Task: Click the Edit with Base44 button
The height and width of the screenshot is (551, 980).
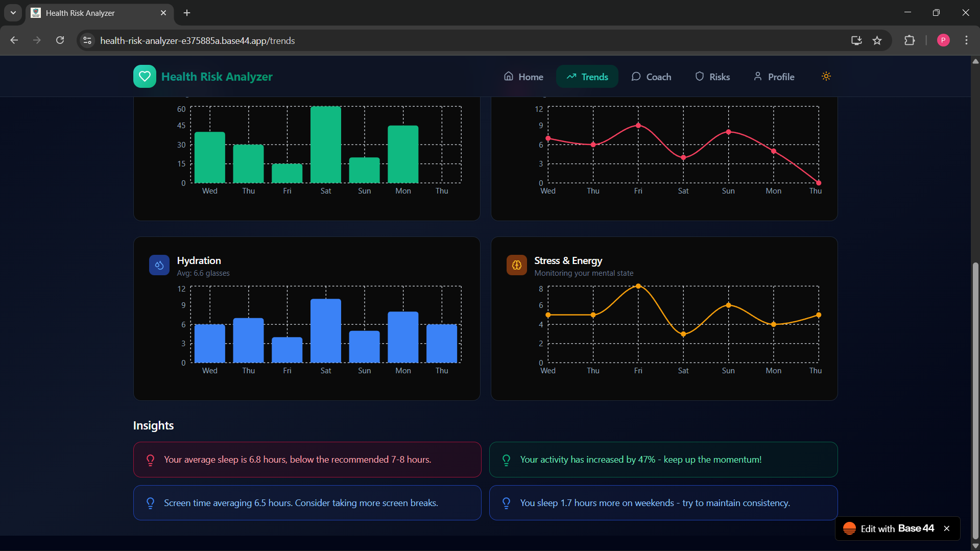Action: 897,529
